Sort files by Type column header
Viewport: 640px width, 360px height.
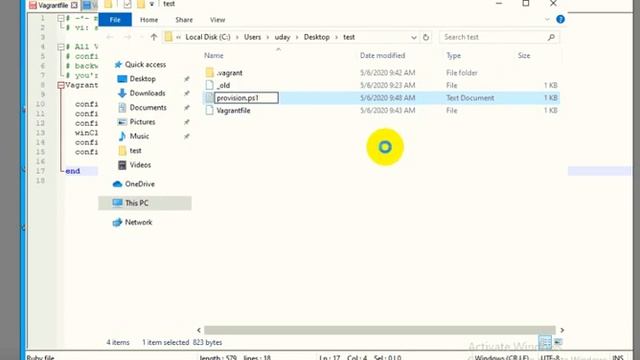click(453, 56)
